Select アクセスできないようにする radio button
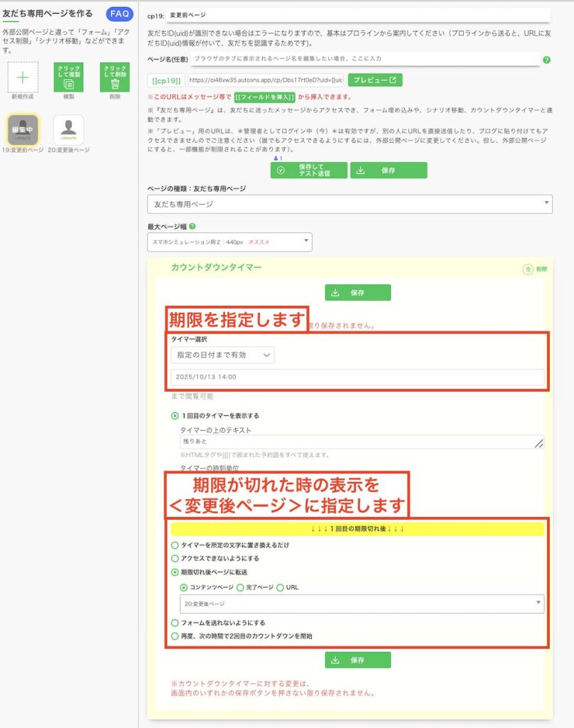 (x=175, y=558)
